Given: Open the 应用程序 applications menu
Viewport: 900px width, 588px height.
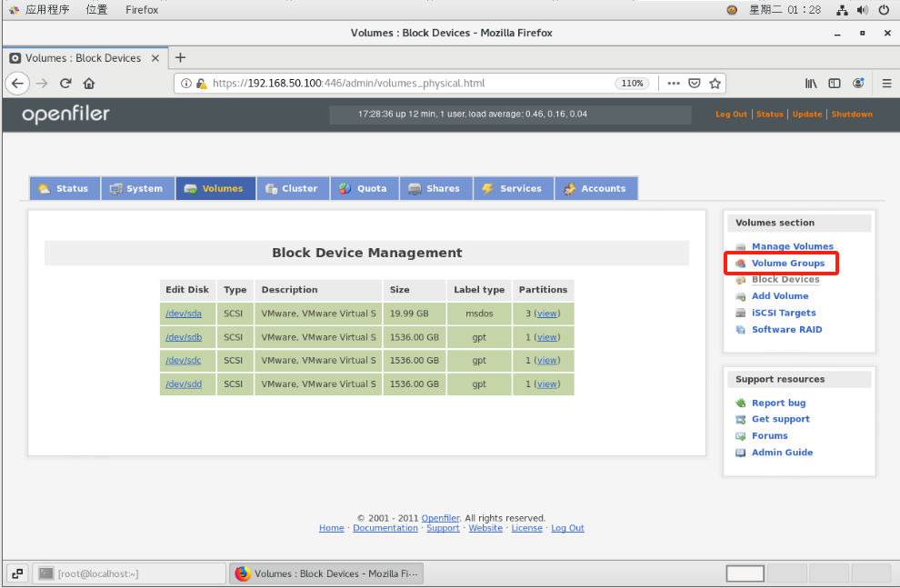Looking at the screenshot, I should point(47,10).
